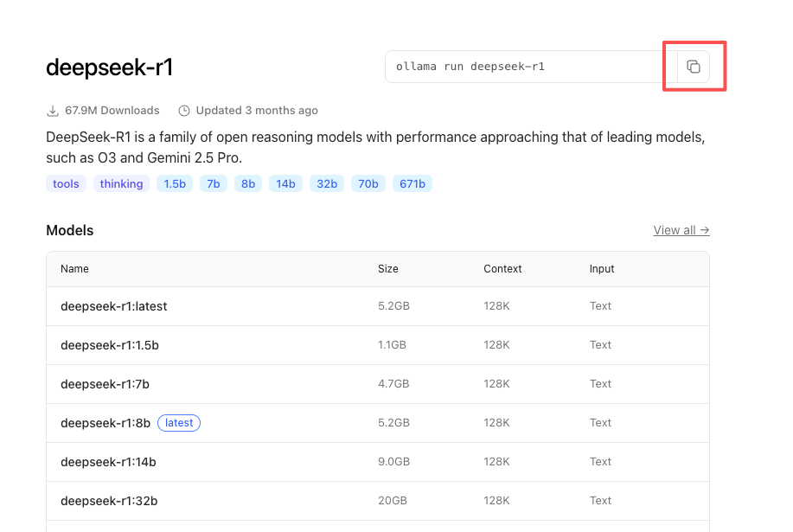Select the tools tag
The height and width of the screenshot is (532, 793).
[x=66, y=183]
